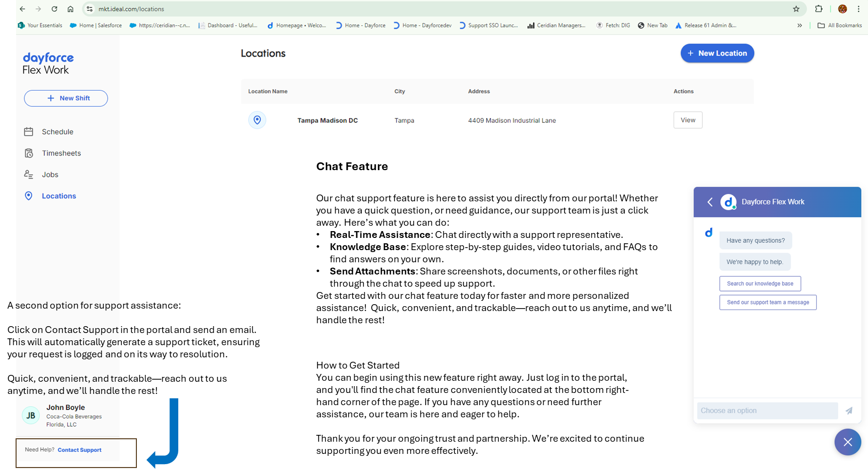Open the Release 61 Admin bookmark
This screenshot has width=868, height=469.
[x=706, y=25]
